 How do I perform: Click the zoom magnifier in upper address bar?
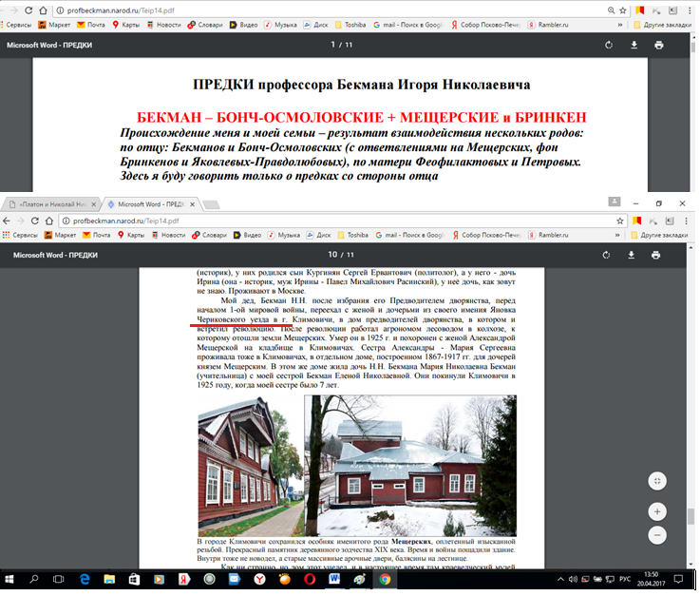(x=611, y=10)
